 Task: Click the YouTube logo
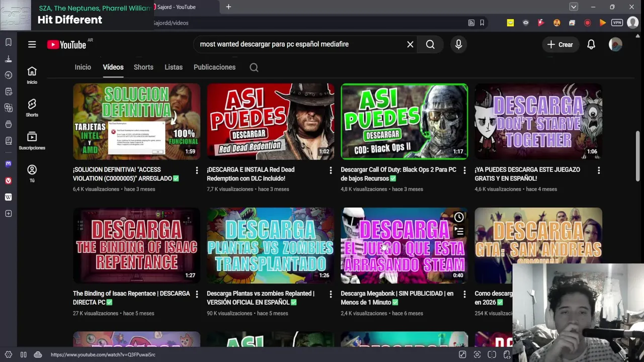pyautogui.click(x=66, y=45)
